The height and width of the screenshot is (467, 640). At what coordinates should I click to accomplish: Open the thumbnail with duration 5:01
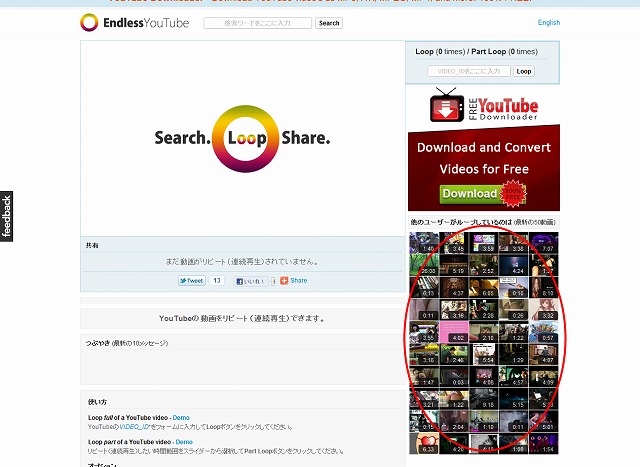pos(543,421)
